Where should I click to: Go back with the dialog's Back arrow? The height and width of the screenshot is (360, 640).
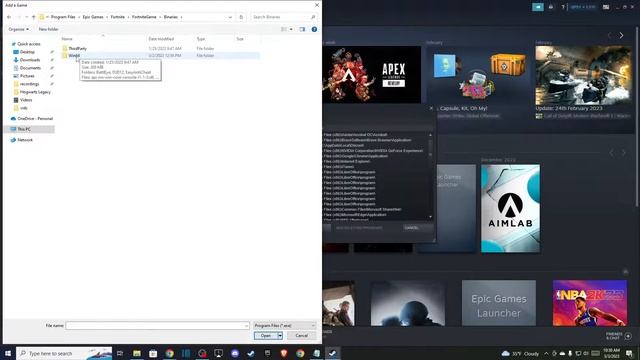coord(9,17)
